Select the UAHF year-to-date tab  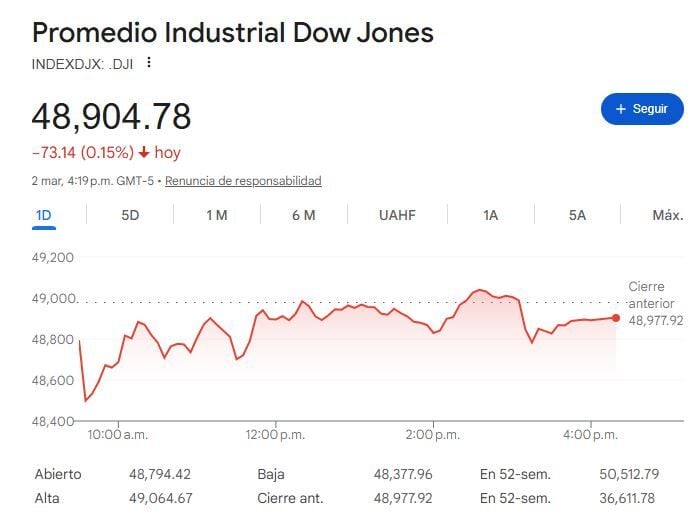(397, 215)
